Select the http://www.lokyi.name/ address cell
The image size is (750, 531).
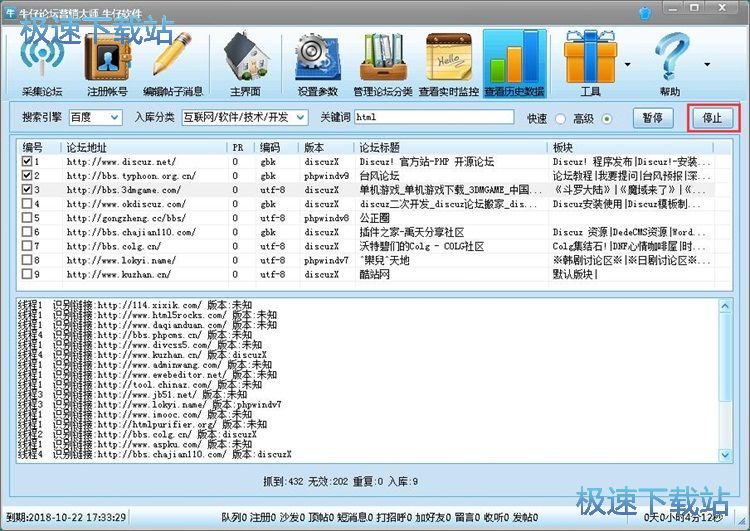(x=121, y=260)
